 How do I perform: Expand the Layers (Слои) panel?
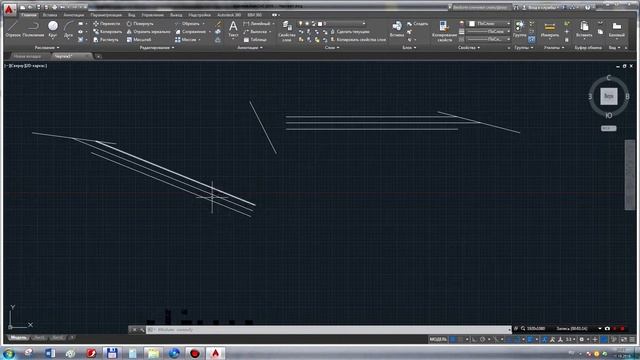pyautogui.click(x=332, y=48)
